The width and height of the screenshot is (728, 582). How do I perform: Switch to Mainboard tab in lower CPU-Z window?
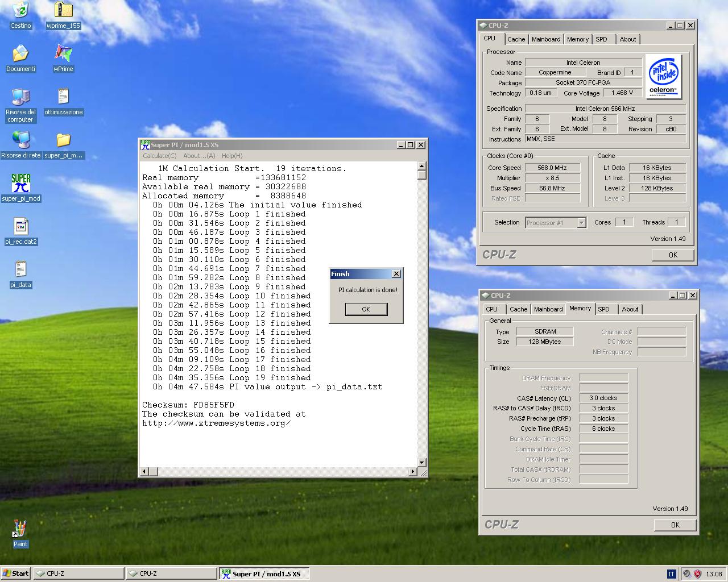[548, 309]
